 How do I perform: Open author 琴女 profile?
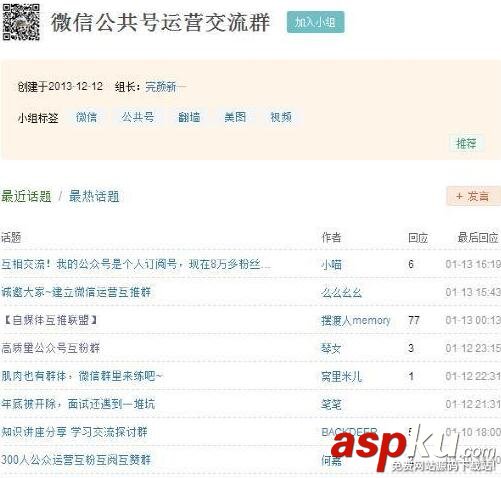[x=331, y=348]
